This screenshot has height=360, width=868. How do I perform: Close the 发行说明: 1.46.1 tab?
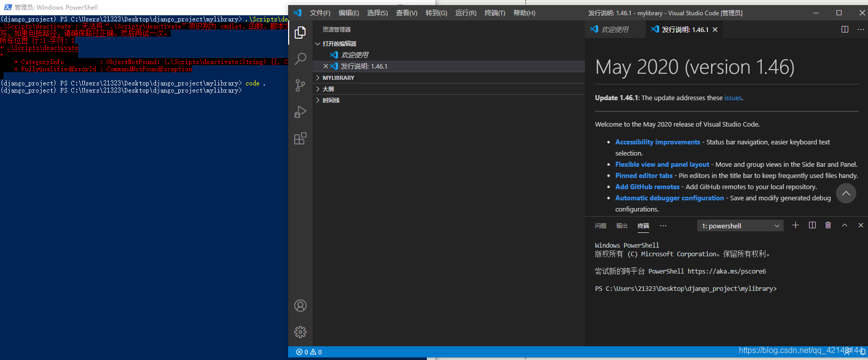[x=715, y=29]
